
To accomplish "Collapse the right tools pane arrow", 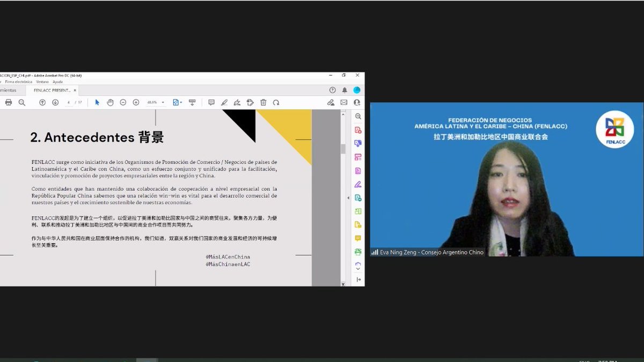I will click(x=349, y=197).
